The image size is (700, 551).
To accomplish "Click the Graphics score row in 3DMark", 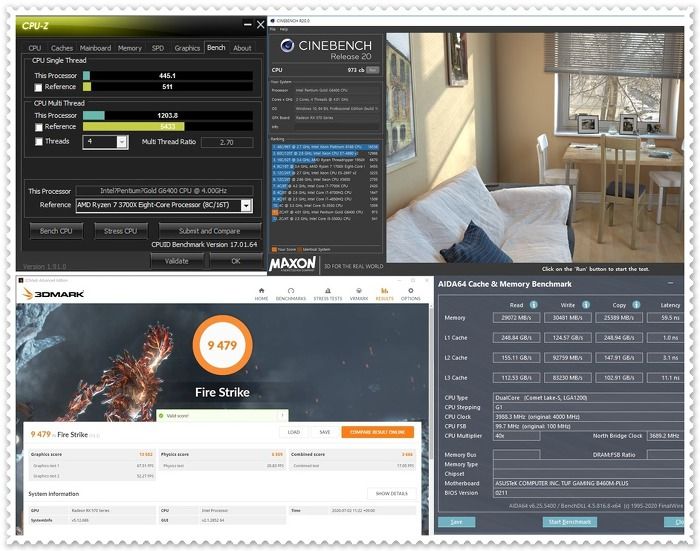I will point(92,454).
